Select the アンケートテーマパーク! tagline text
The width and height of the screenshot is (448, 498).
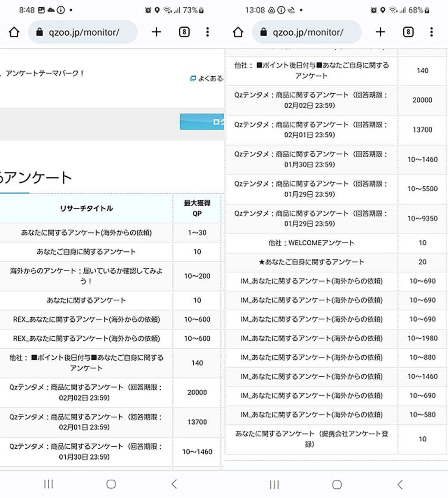(44, 74)
